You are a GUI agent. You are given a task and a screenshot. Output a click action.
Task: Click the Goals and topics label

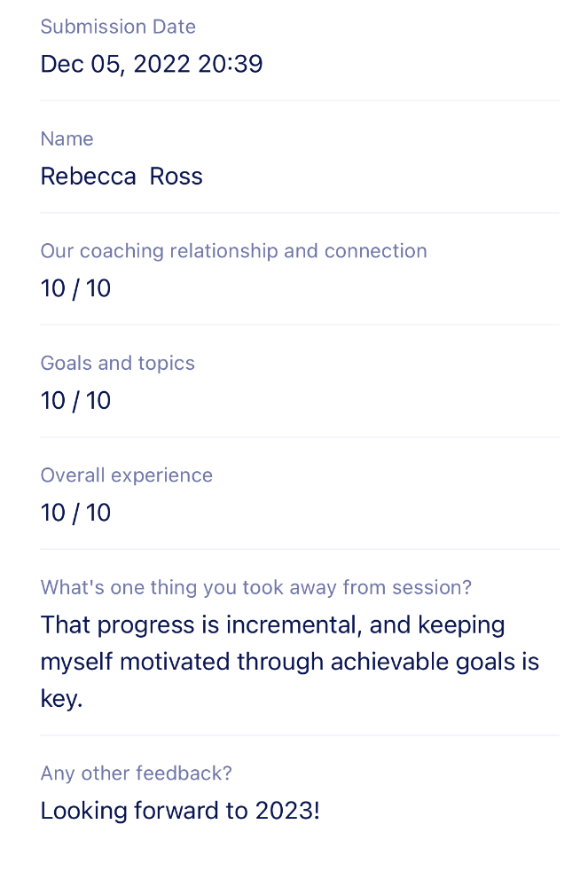click(118, 363)
